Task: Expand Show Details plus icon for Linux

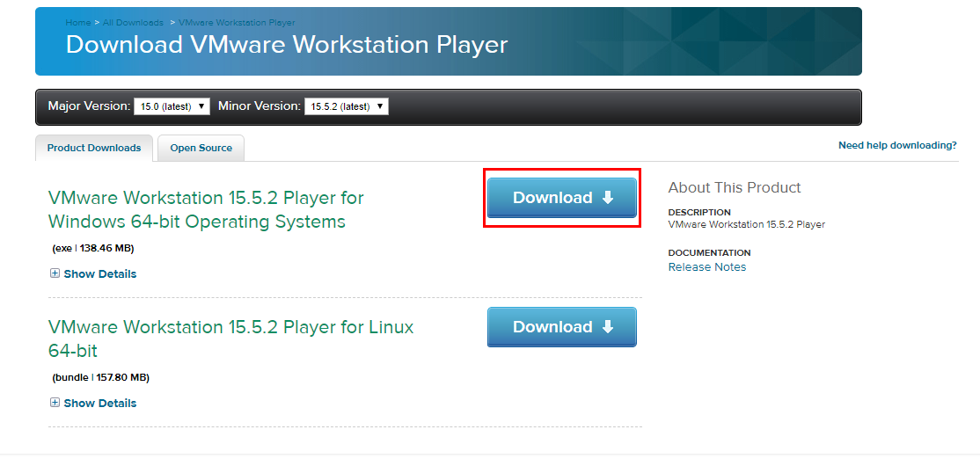Action: point(55,403)
